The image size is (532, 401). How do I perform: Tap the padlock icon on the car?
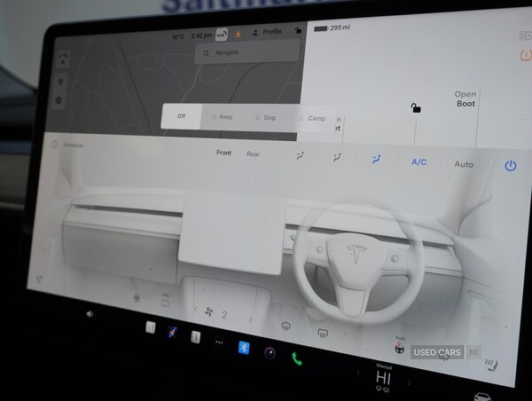click(x=415, y=108)
